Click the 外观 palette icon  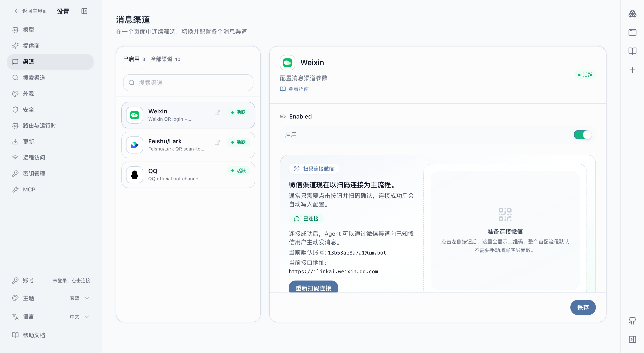click(x=15, y=94)
